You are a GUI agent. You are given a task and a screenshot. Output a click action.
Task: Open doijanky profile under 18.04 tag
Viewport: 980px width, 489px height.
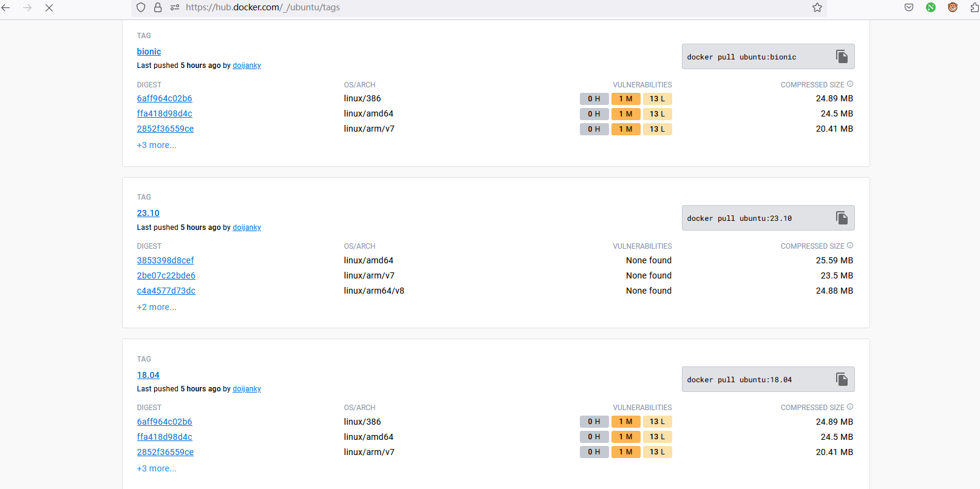pos(247,389)
